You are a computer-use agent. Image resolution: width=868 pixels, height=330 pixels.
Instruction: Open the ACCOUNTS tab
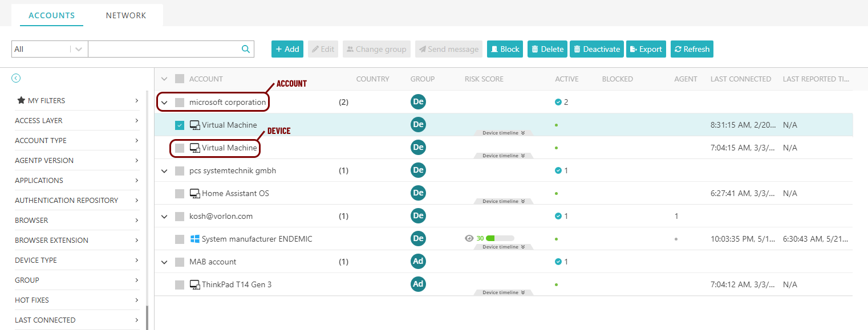point(51,15)
